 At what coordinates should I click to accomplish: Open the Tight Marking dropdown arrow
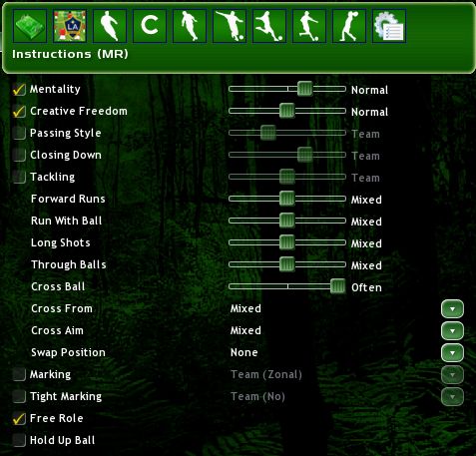[452, 397]
